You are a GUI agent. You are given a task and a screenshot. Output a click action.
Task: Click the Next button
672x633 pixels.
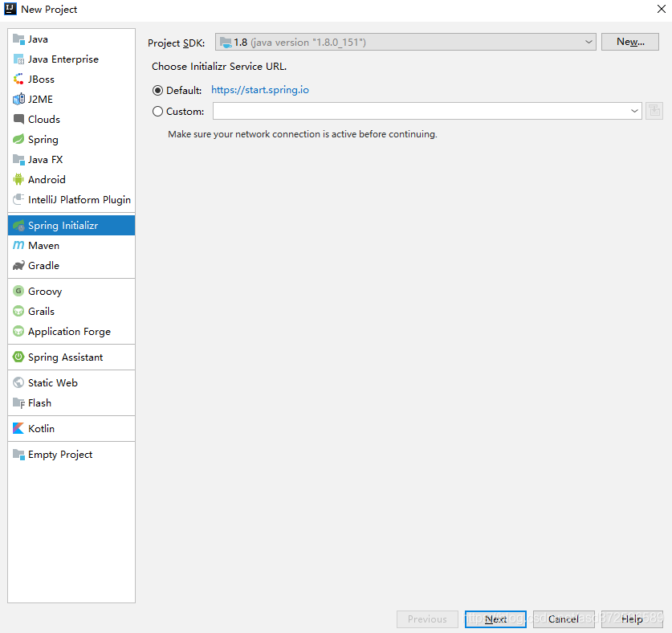[495, 619]
